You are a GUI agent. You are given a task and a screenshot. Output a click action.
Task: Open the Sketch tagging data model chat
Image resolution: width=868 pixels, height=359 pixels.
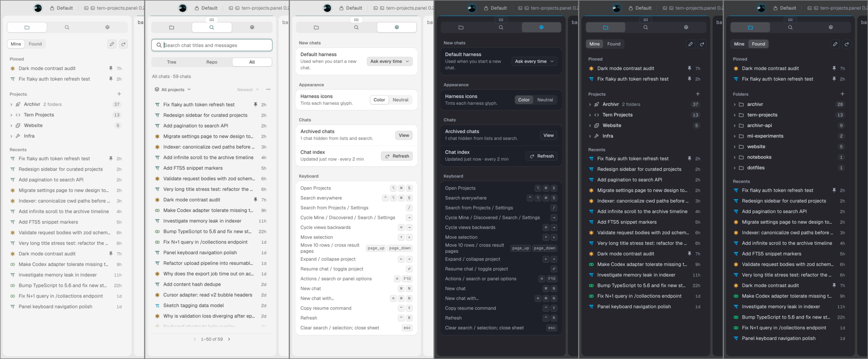point(211,306)
